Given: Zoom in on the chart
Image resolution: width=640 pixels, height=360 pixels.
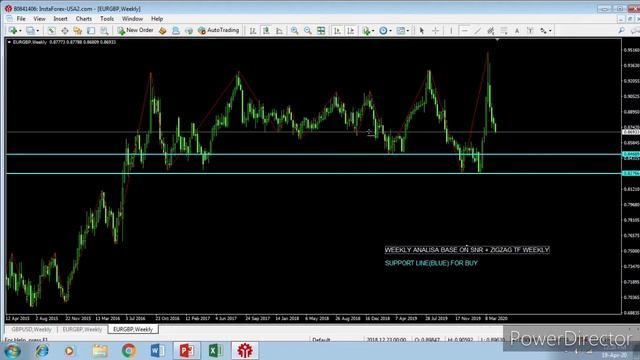Looking at the screenshot, I should (x=294, y=31).
